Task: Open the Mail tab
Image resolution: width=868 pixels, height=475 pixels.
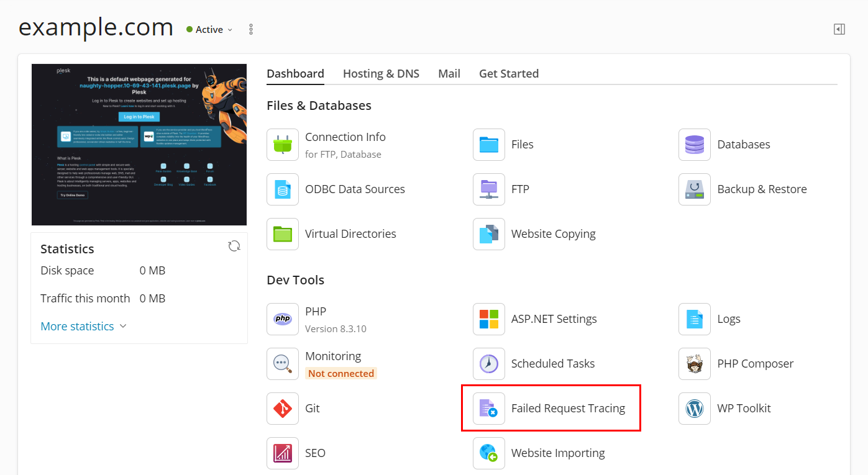Action: point(449,74)
